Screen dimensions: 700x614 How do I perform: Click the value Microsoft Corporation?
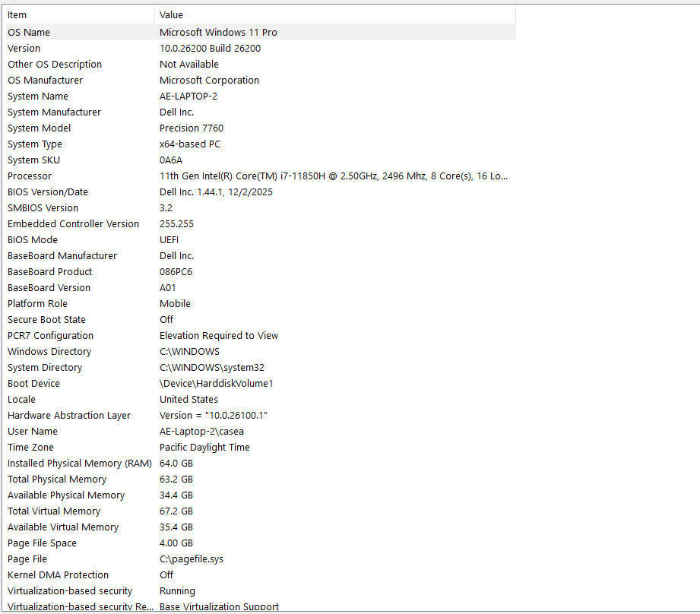click(209, 81)
